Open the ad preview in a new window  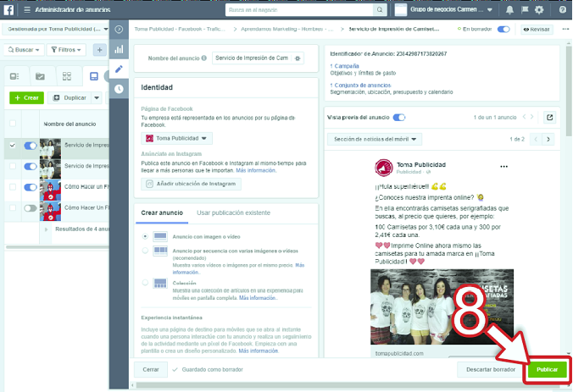tap(549, 118)
